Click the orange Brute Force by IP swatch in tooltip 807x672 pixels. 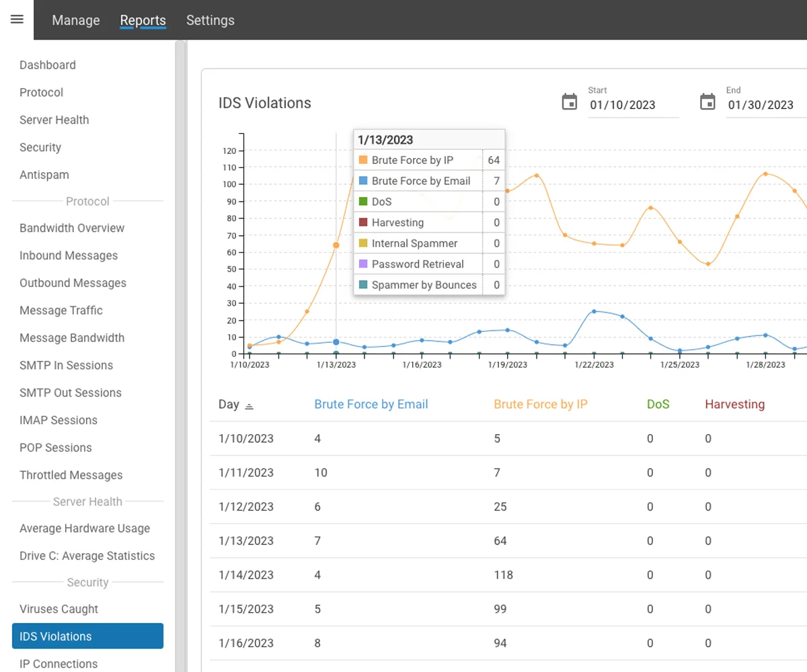click(363, 161)
